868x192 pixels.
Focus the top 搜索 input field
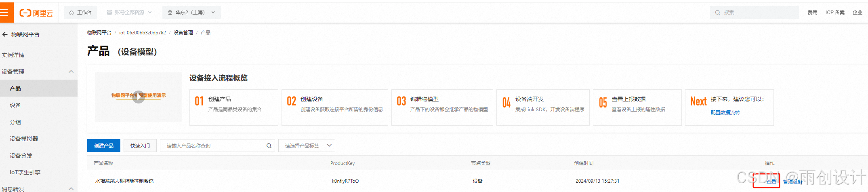(754, 13)
